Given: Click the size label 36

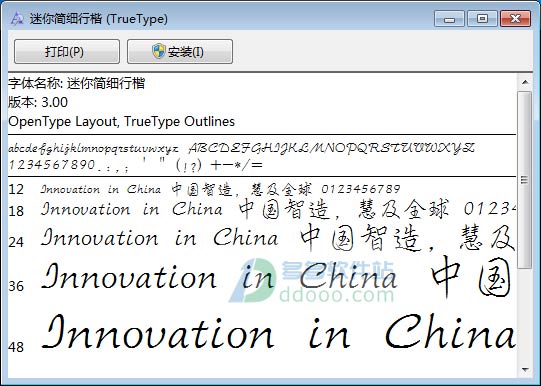Looking at the screenshot, I should (16, 286).
